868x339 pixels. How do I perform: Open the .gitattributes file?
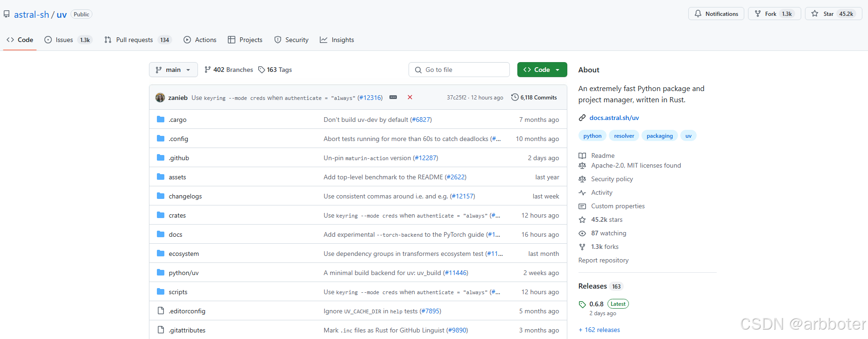click(x=187, y=330)
